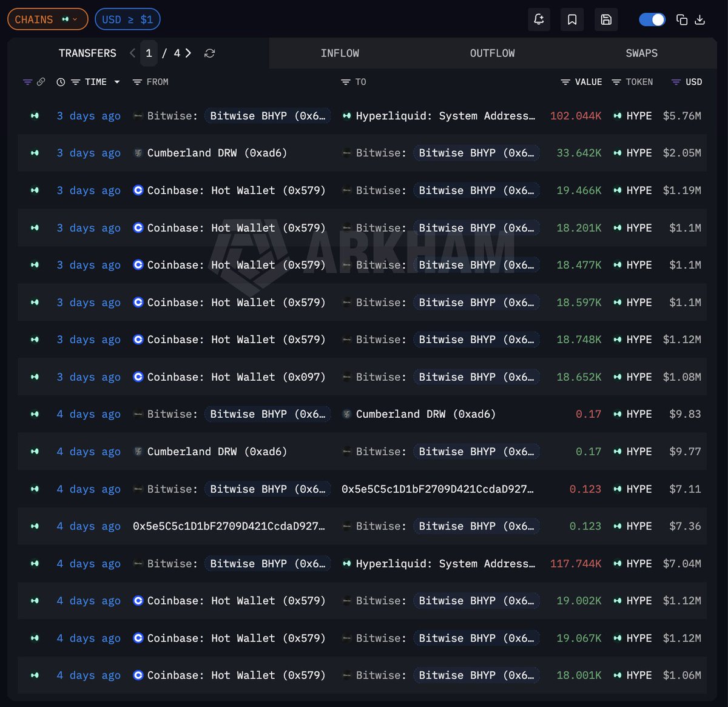Switch to the INFLOW tab
The height and width of the screenshot is (707, 728).
tap(340, 53)
